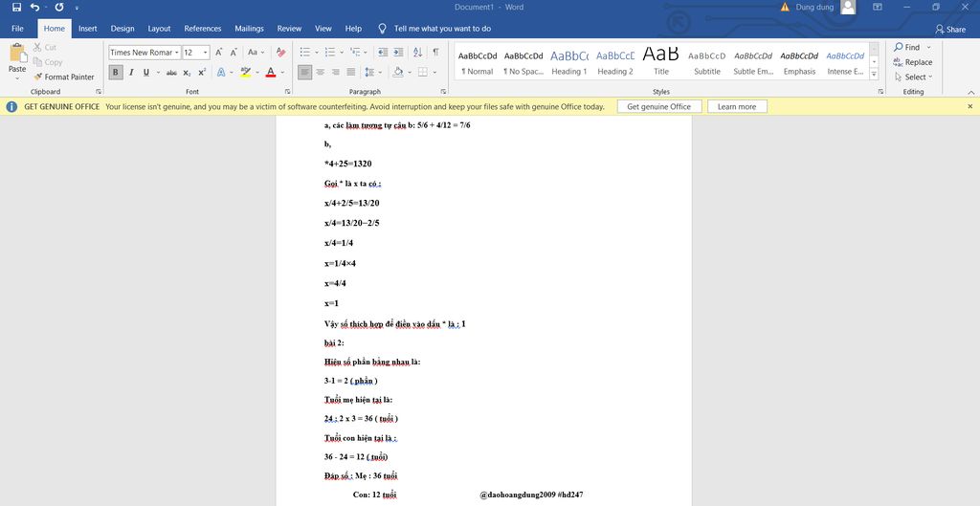The height and width of the screenshot is (506, 980).
Task: Toggle Align Left paragraph button
Action: coord(304,73)
